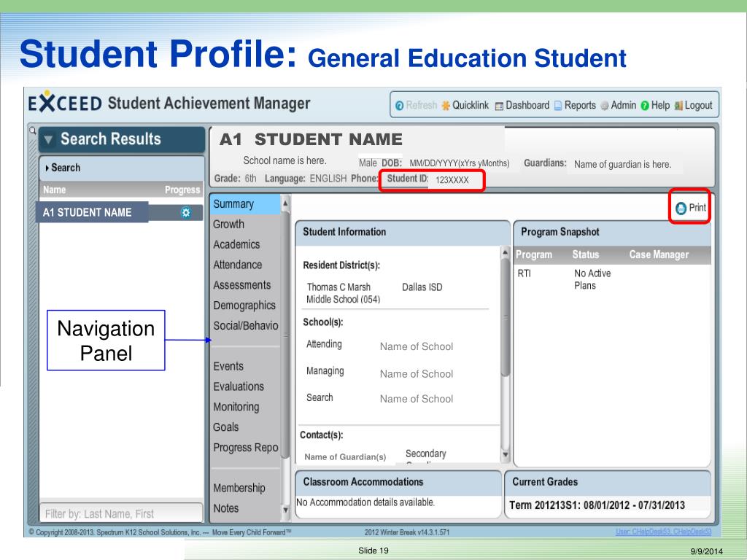Click the 'Dallas ISD' district text
This screenshot has height=560, width=747.
click(422, 287)
